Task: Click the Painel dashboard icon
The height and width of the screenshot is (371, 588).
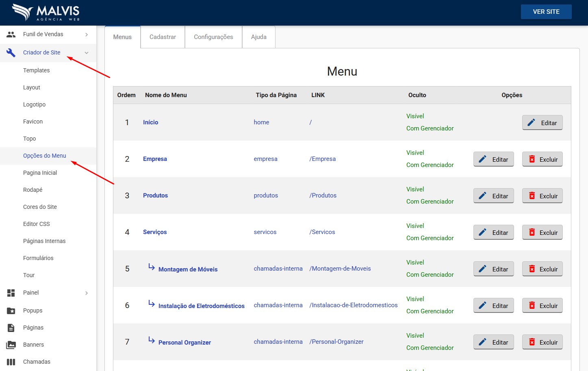Action: [11, 293]
